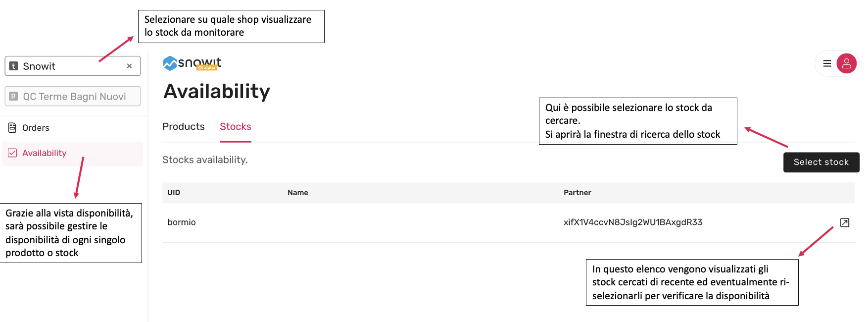Click the red user profile avatar
The image size is (868, 322).
pyautogui.click(x=847, y=63)
